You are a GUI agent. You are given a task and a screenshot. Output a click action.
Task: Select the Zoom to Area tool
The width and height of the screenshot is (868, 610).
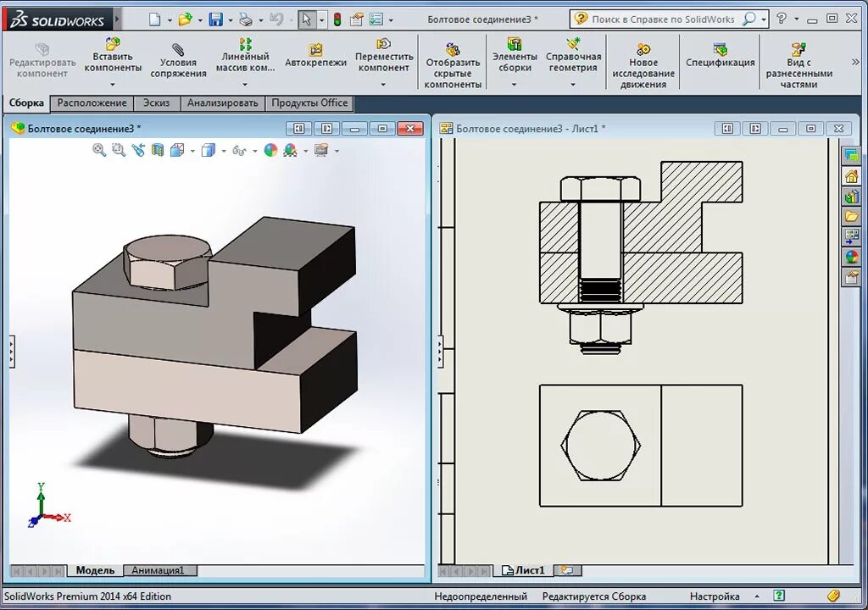118,149
